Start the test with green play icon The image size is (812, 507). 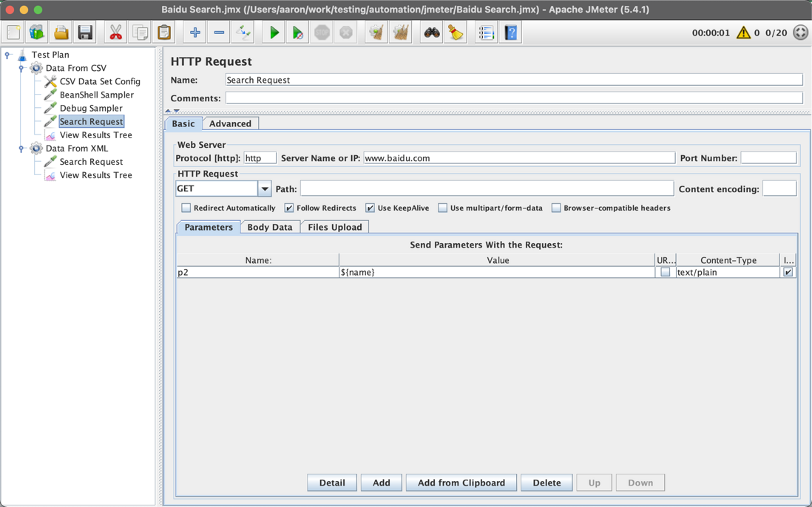click(x=274, y=33)
